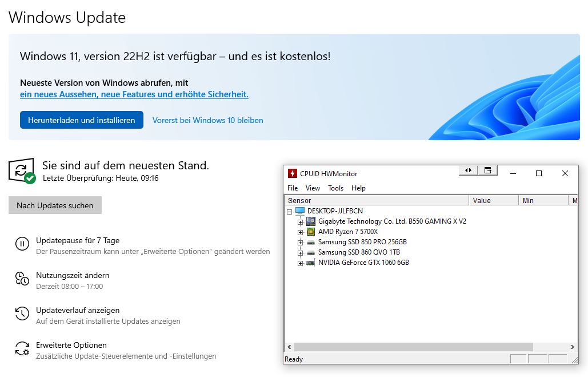
Task: Maximize the HWMonitor window
Action: point(539,173)
